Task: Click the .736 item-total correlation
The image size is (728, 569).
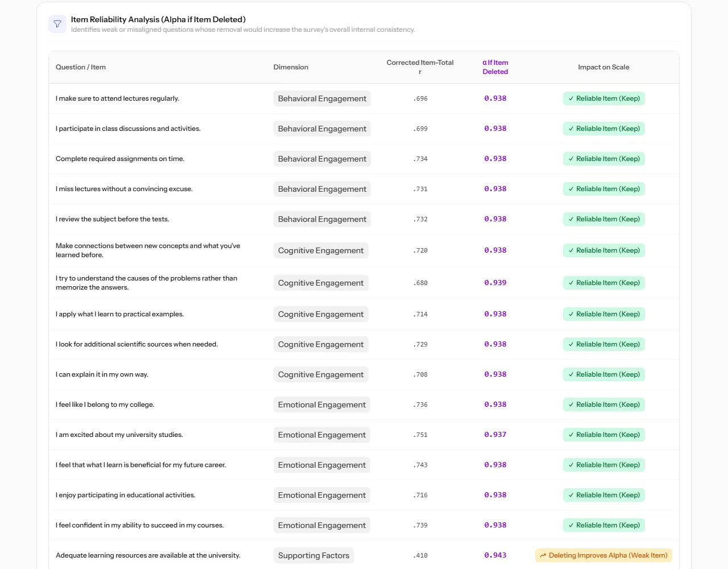Action: (420, 405)
